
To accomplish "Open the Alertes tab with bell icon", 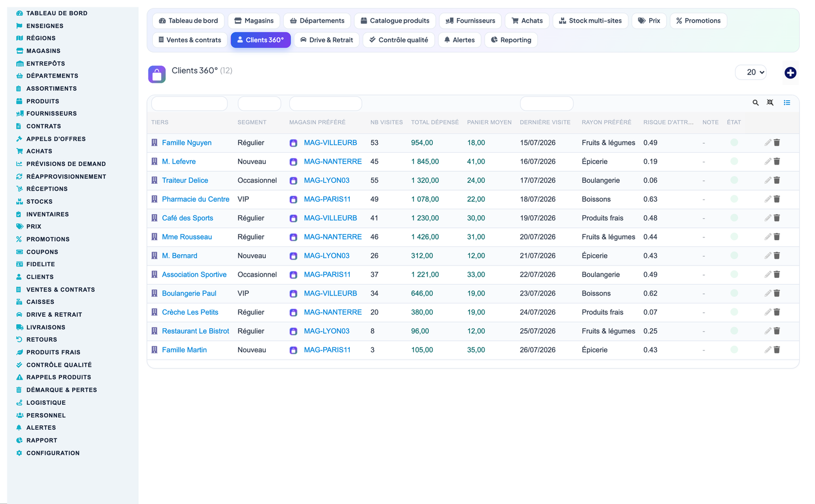I will click(459, 40).
